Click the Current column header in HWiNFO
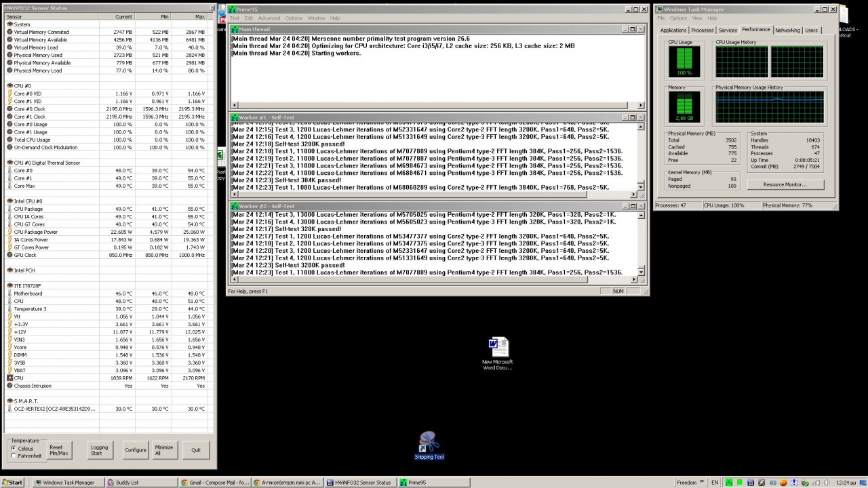This screenshot has width=868, height=488. tap(115, 16)
